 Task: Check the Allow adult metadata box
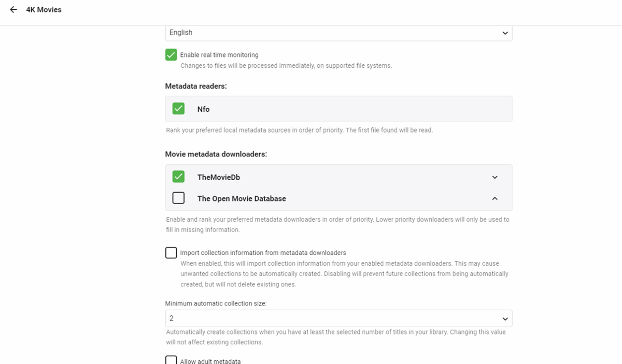click(x=171, y=360)
